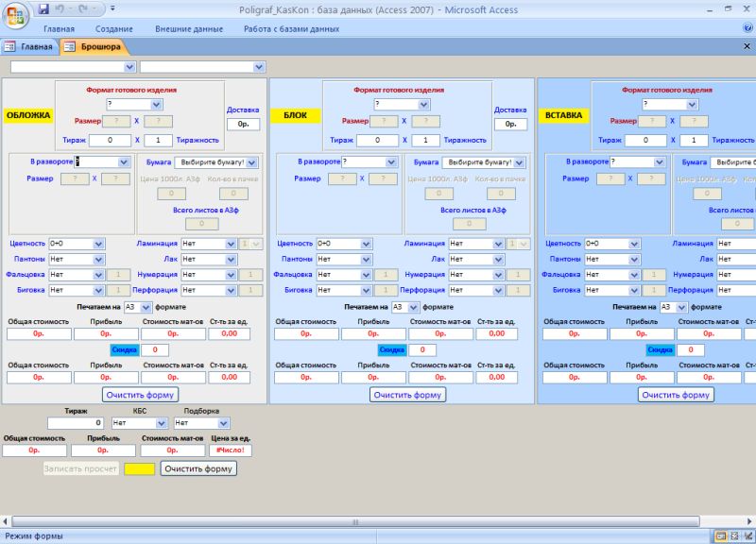Expand Ламинация dropdown in БЛОК panel
Image resolution: width=756 pixels, height=544 pixels.
tap(498, 244)
